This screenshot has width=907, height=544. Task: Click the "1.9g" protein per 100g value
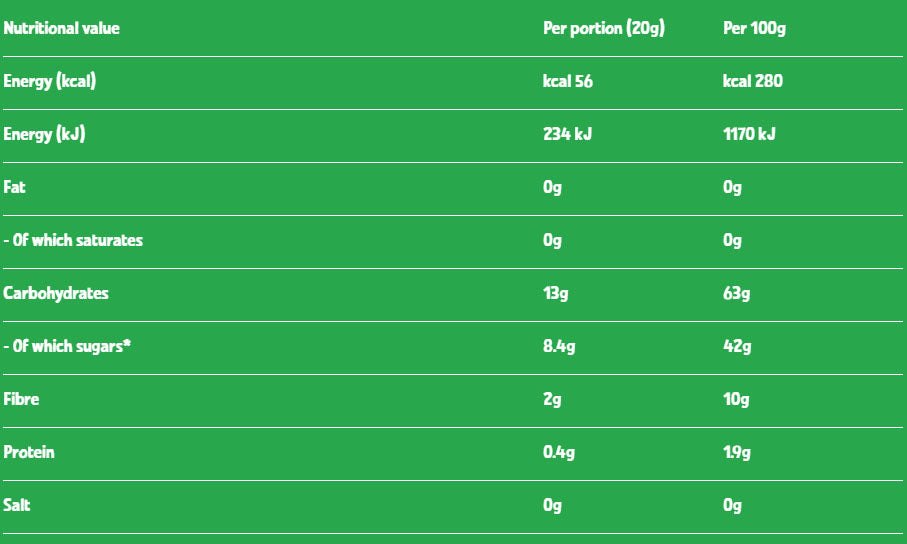pyautogui.click(x=738, y=452)
